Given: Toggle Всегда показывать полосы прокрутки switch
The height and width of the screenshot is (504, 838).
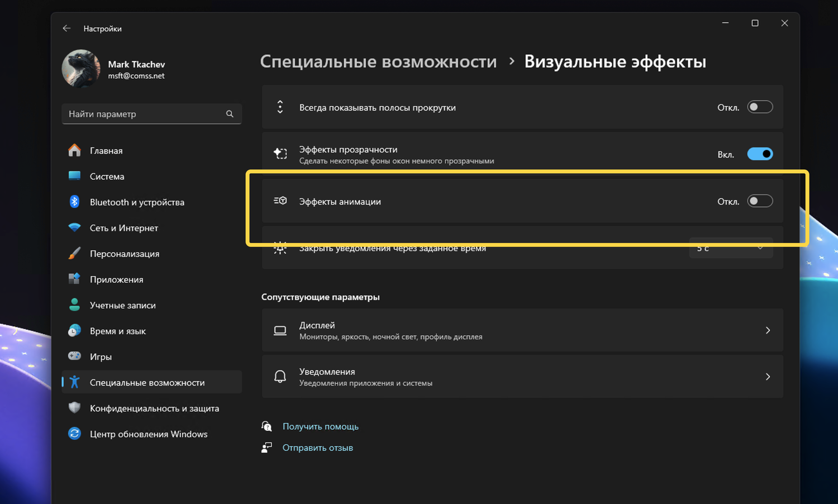Looking at the screenshot, I should tap(760, 107).
